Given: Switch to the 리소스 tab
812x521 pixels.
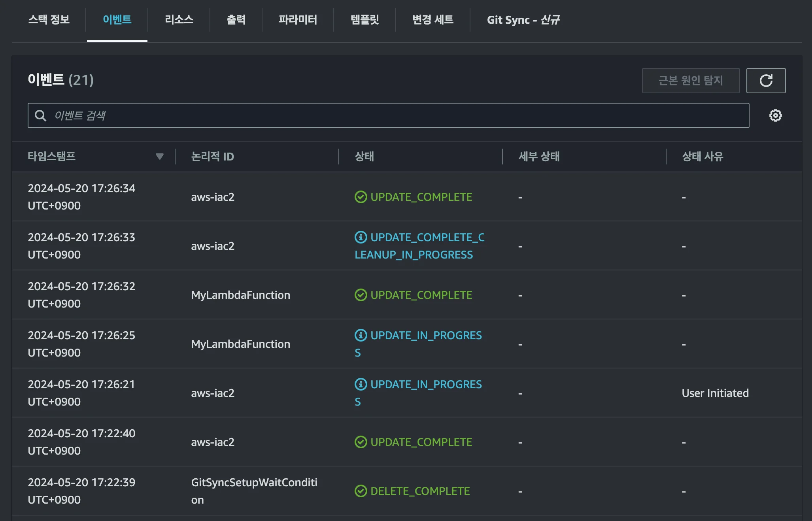Looking at the screenshot, I should pyautogui.click(x=179, y=20).
